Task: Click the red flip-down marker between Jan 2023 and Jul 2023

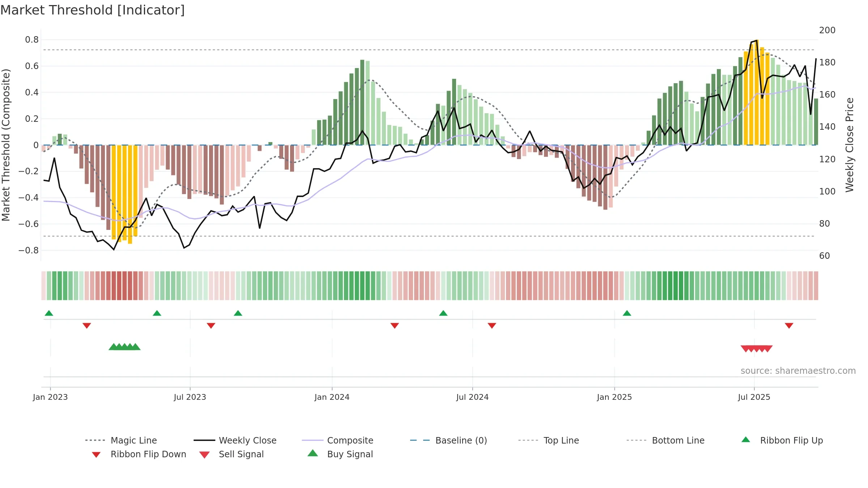Action: (87, 326)
